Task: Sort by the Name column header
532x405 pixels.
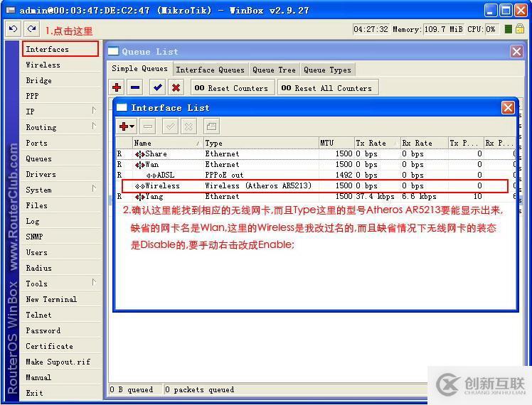Action: [x=167, y=143]
